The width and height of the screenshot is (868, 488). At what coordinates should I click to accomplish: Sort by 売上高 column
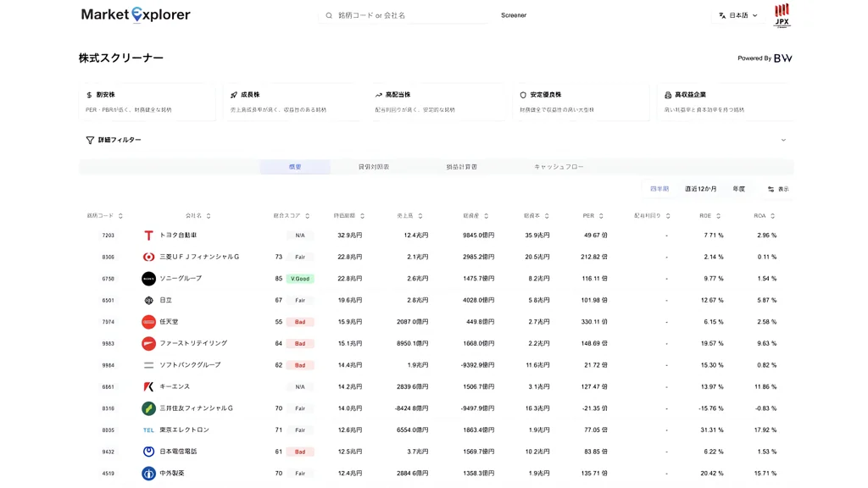point(409,216)
